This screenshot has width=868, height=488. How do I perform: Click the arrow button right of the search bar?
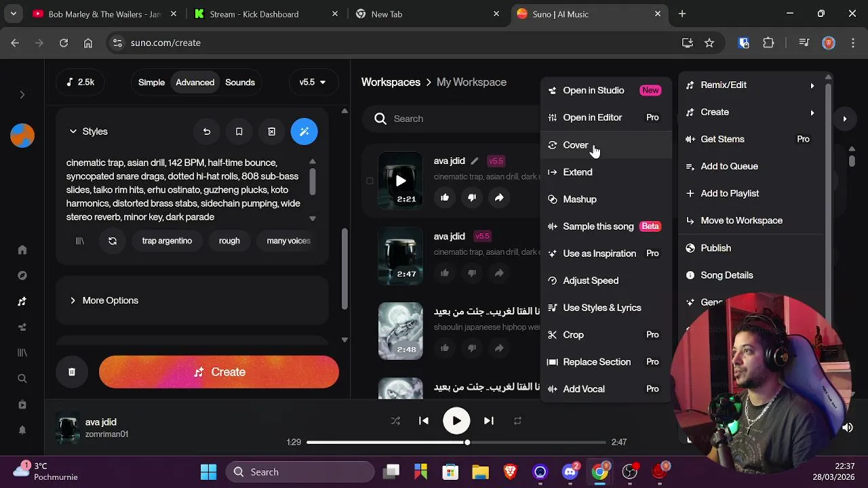[844, 119]
